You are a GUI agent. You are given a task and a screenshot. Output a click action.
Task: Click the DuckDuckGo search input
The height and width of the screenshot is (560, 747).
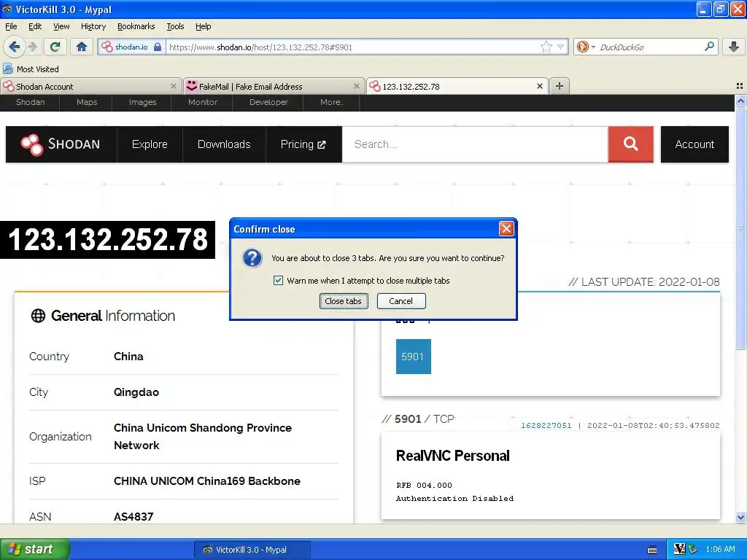[649, 47]
